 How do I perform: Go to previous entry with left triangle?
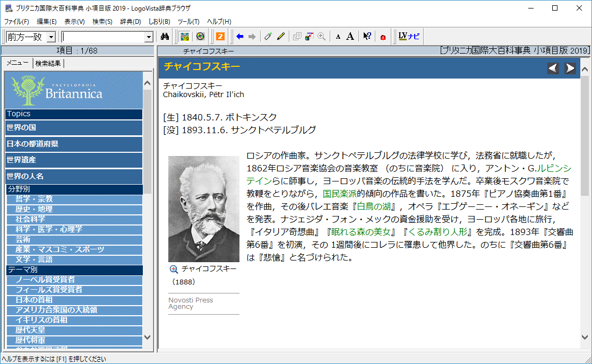coord(553,68)
